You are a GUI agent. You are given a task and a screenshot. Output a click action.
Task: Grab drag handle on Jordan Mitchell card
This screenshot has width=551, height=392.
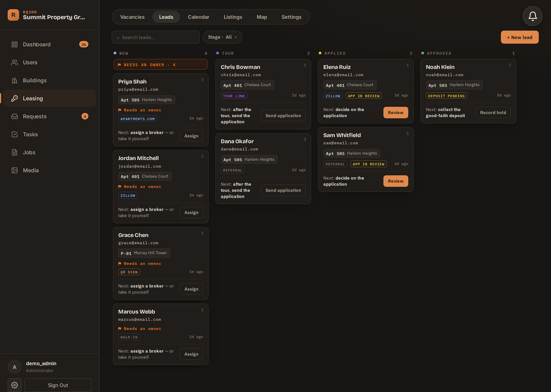pos(202,156)
